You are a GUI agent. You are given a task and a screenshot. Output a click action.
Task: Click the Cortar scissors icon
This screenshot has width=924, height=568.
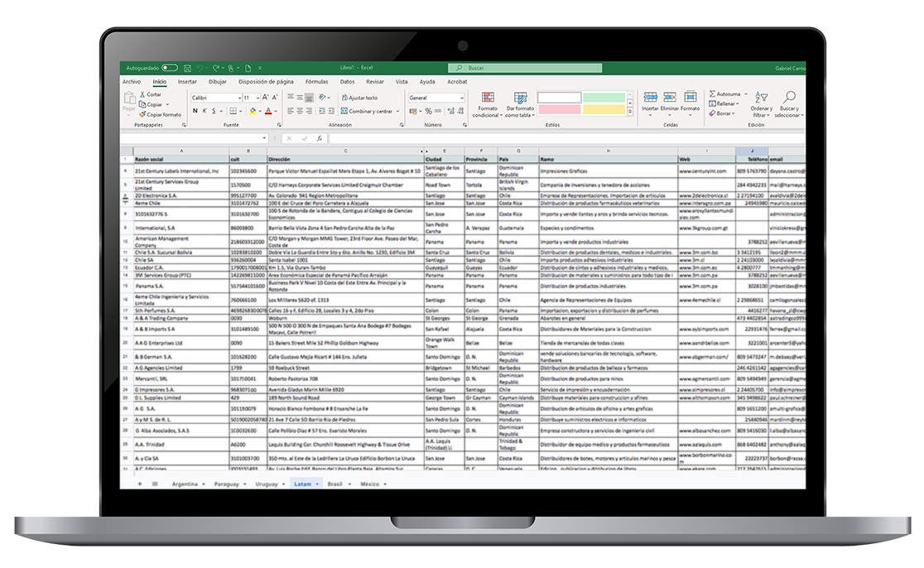pos(142,95)
